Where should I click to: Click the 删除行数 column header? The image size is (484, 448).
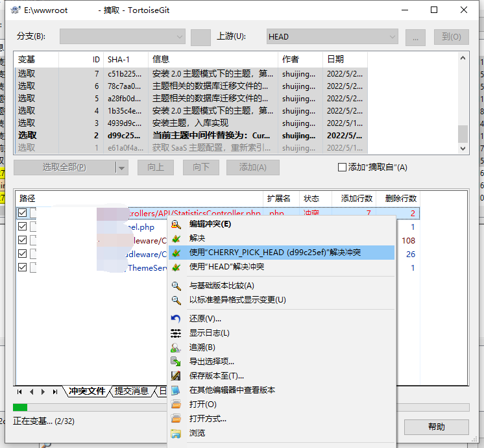[x=398, y=199]
